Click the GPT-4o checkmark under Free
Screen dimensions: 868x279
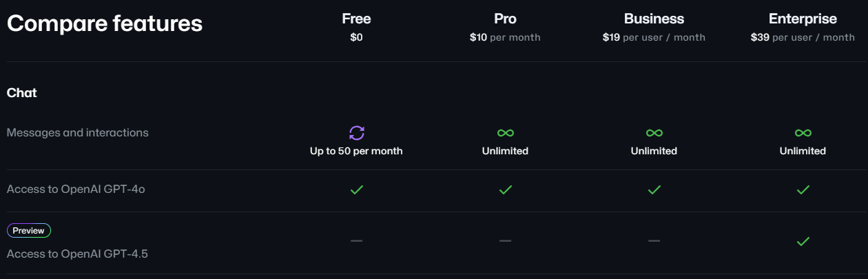(356, 189)
